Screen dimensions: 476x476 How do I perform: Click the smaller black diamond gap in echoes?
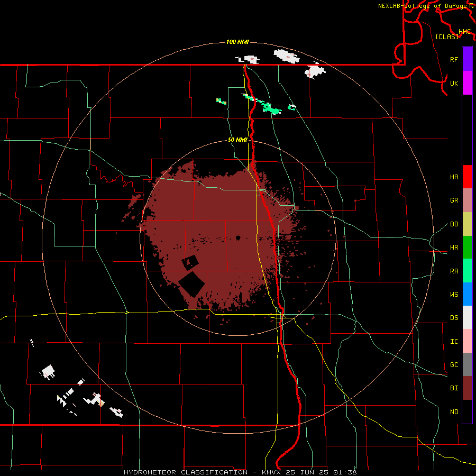pyautogui.click(x=190, y=262)
